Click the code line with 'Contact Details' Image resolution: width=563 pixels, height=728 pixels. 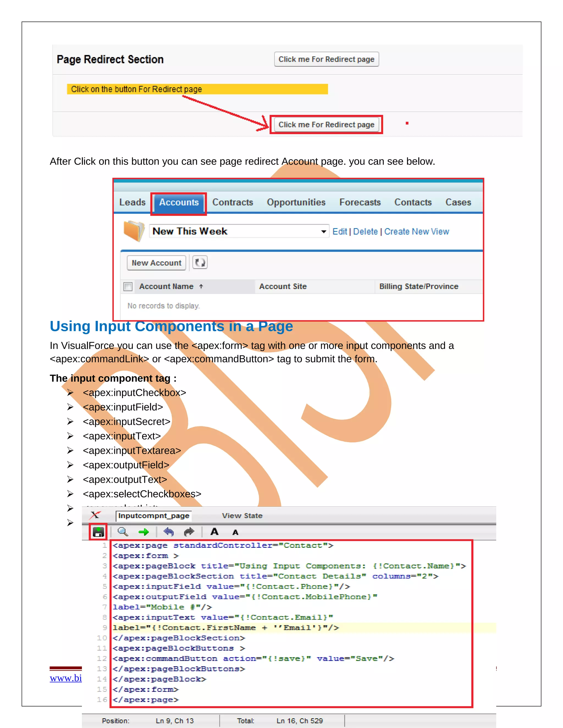point(275,576)
